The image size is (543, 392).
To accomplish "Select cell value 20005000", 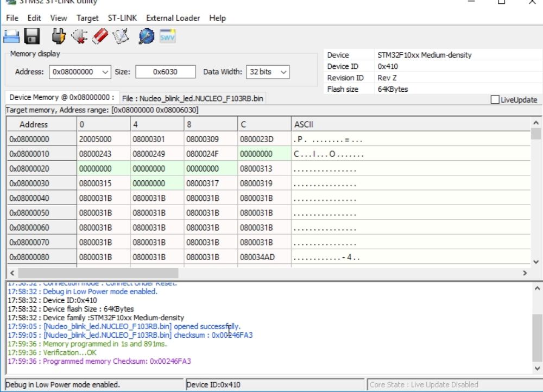I will pyautogui.click(x=103, y=139).
